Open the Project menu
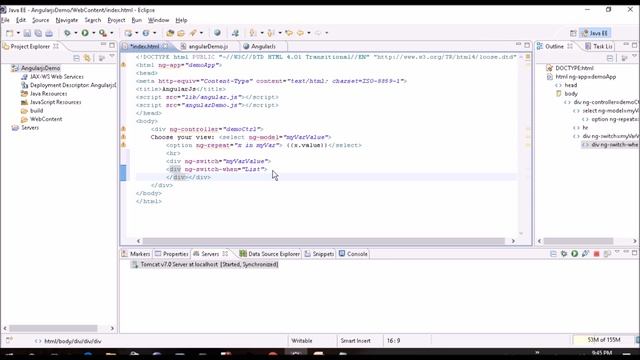 click(116, 20)
